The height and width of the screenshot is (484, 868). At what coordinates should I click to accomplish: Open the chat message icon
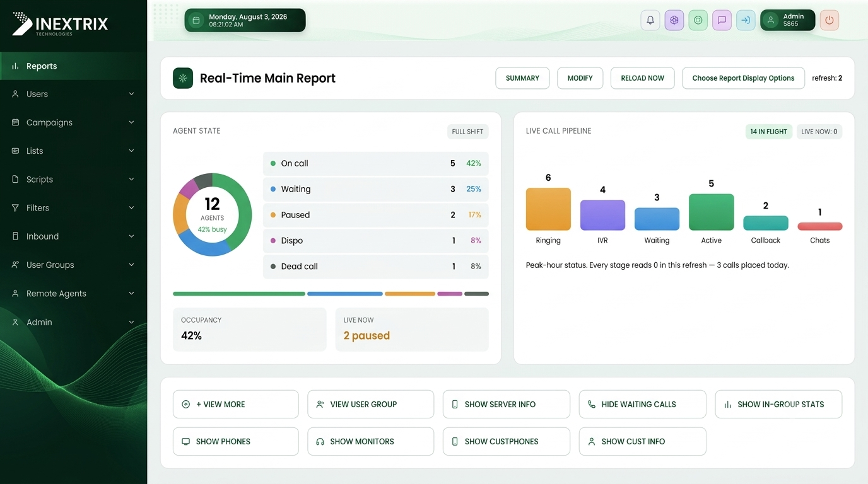coord(722,20)
